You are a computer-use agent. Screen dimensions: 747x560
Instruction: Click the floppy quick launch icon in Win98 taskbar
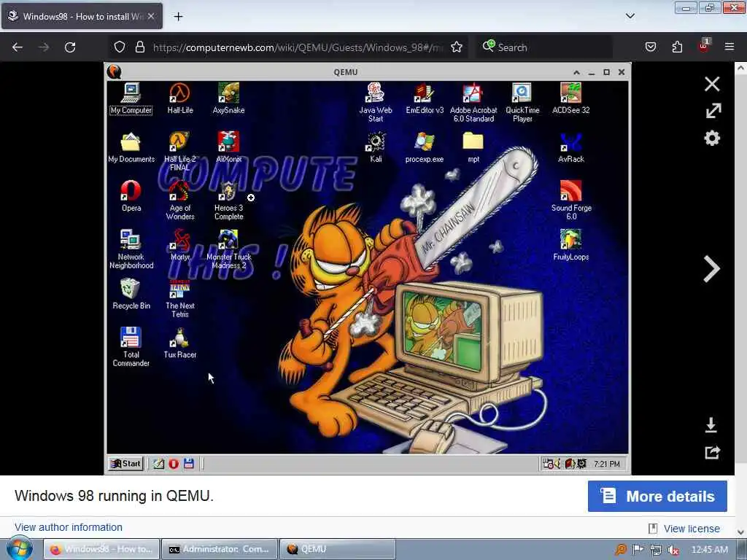tap(189, 464)
